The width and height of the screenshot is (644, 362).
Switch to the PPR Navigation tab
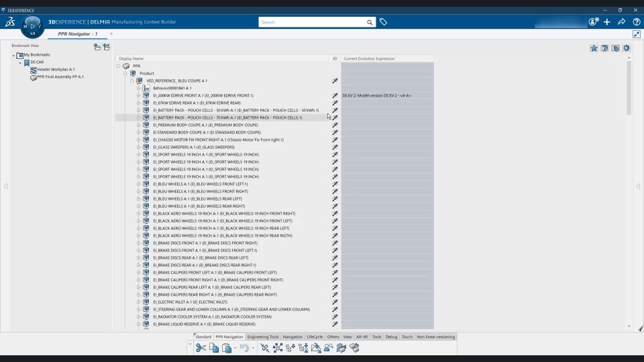[229, 337]
